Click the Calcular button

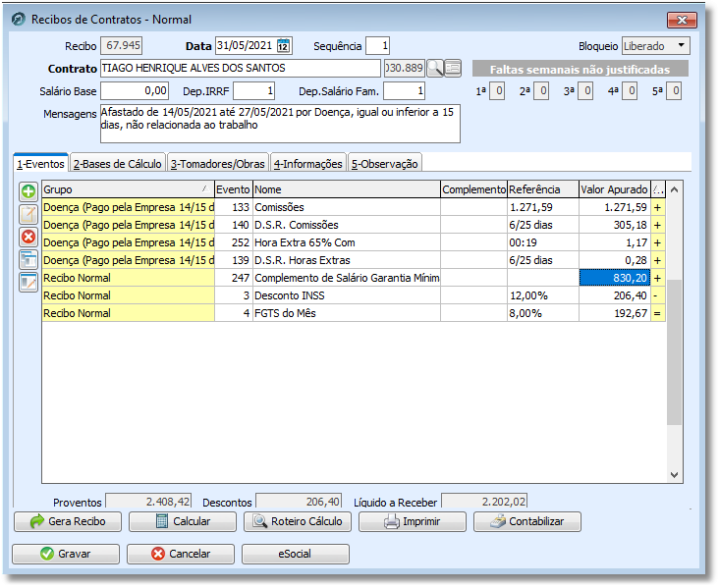[x=183, y=521]
